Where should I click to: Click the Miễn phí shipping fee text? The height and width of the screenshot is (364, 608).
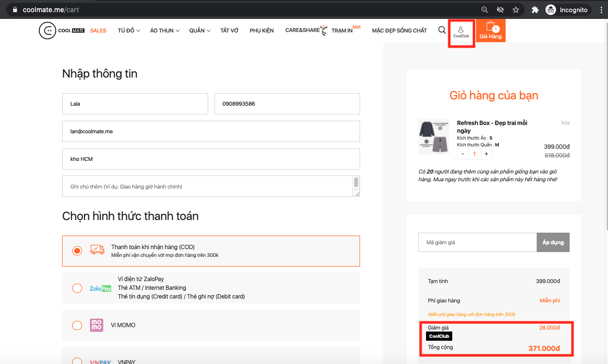tap(550, 301)
